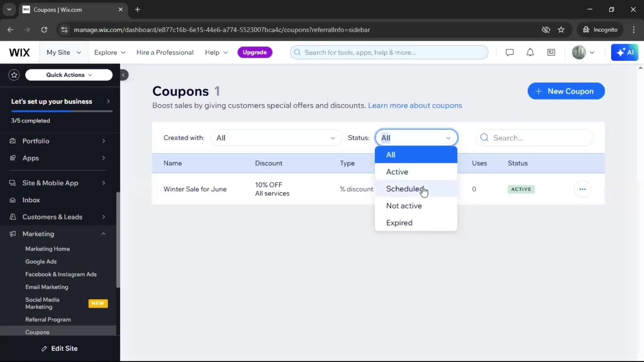Close the Coupons browser tab

click(120, 9)
